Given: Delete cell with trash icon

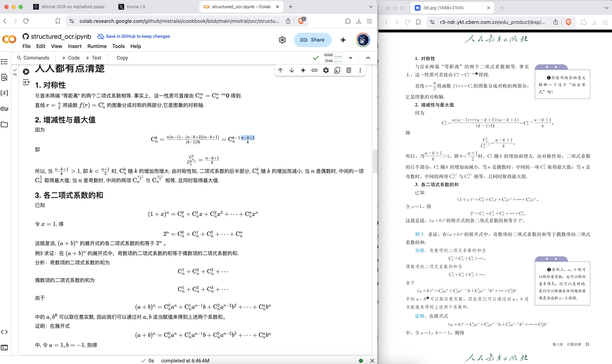Looking at the screenshot, I should 349,70.
